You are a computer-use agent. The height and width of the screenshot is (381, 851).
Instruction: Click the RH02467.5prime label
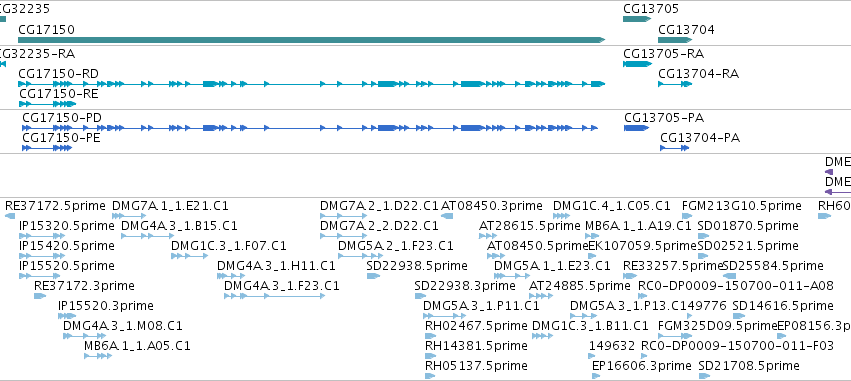[x=477, y=326]
